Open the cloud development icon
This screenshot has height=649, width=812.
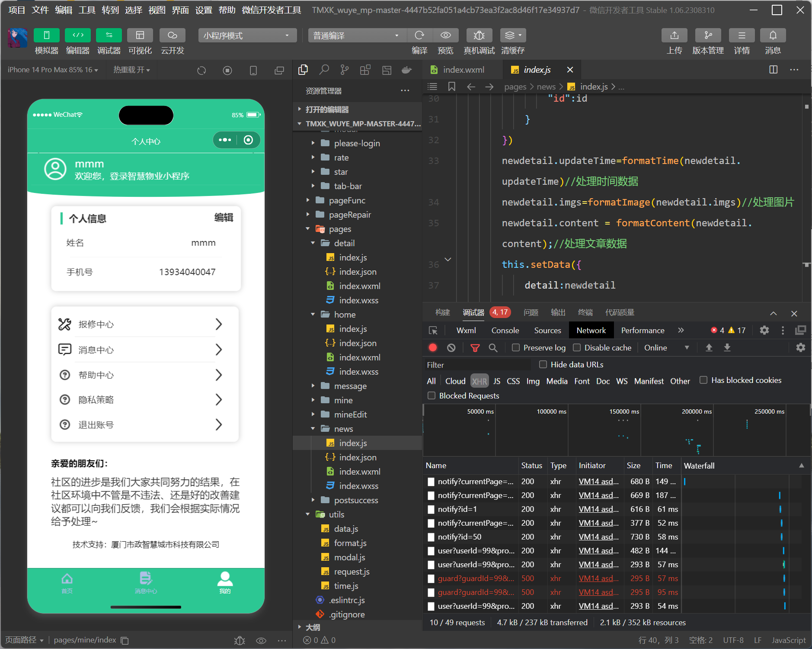coord(173,35)
